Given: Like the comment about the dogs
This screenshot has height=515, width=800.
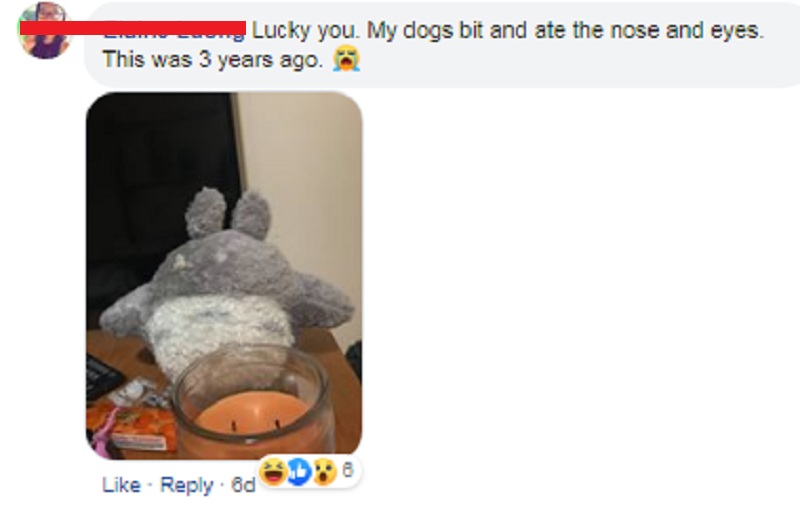Looking at the screenshot, I should (121, 484).
